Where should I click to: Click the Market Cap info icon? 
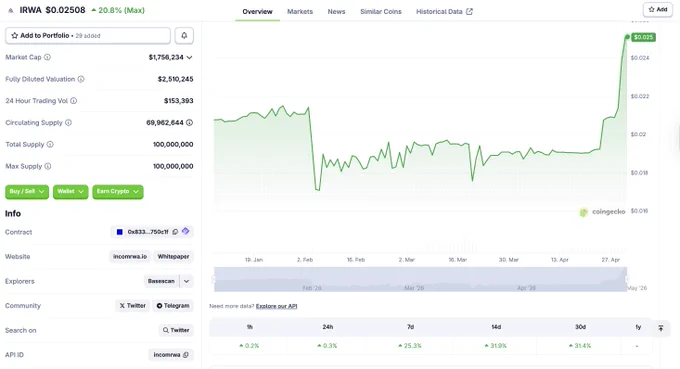pyautogui.click(x=47, y=57)
